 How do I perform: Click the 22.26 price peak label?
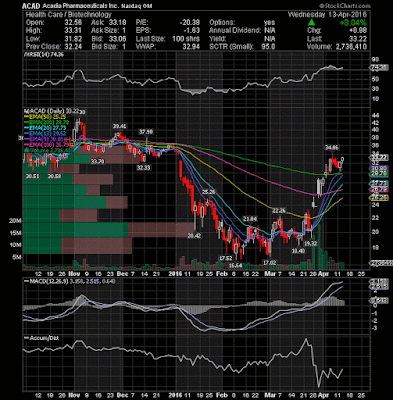pos(279,211)
